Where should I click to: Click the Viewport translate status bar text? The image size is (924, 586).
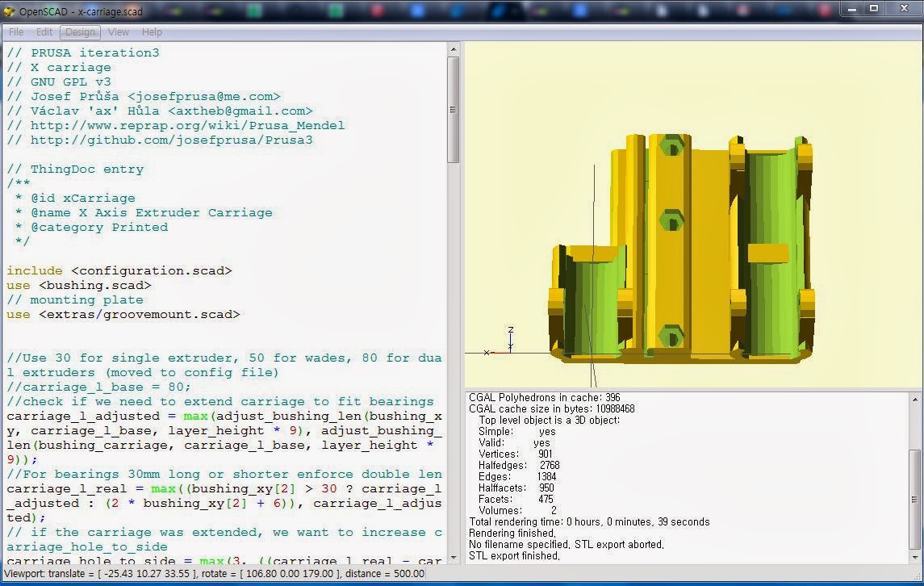click(215, 574)
